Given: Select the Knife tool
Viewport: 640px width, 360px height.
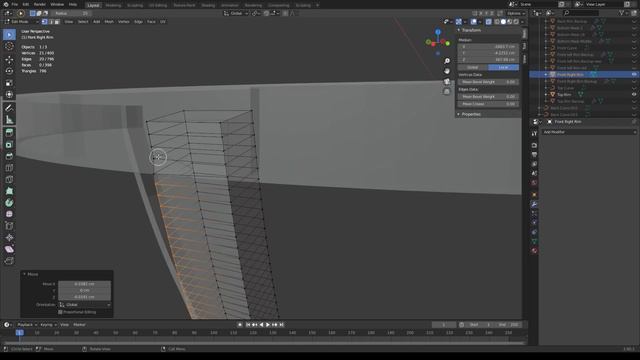Looking at the screenshot, I should [x=9, y=180].
